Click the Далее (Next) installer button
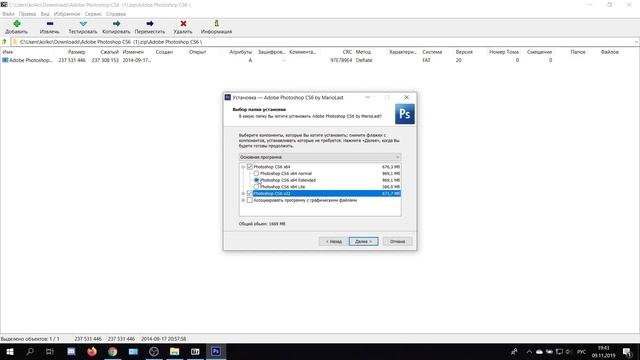The image size is (640, 360). (x=363, y=242)
